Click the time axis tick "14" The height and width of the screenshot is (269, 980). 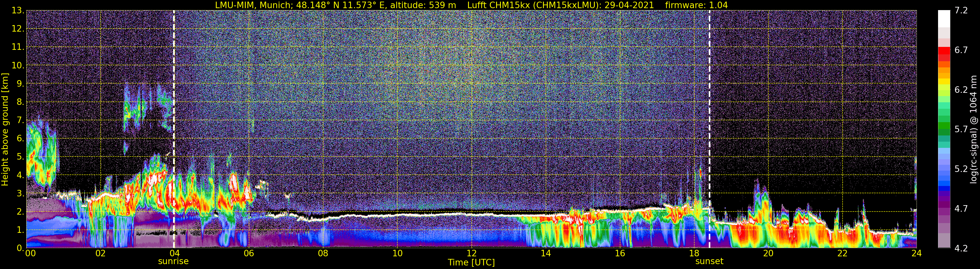click(545, 254)
